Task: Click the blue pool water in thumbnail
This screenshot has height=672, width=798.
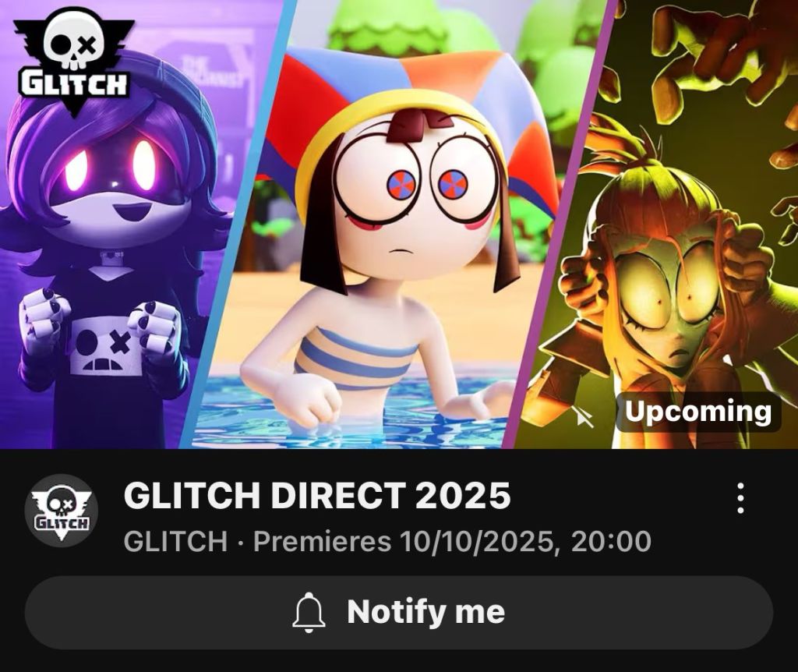Action: click(x=351, y=412)
